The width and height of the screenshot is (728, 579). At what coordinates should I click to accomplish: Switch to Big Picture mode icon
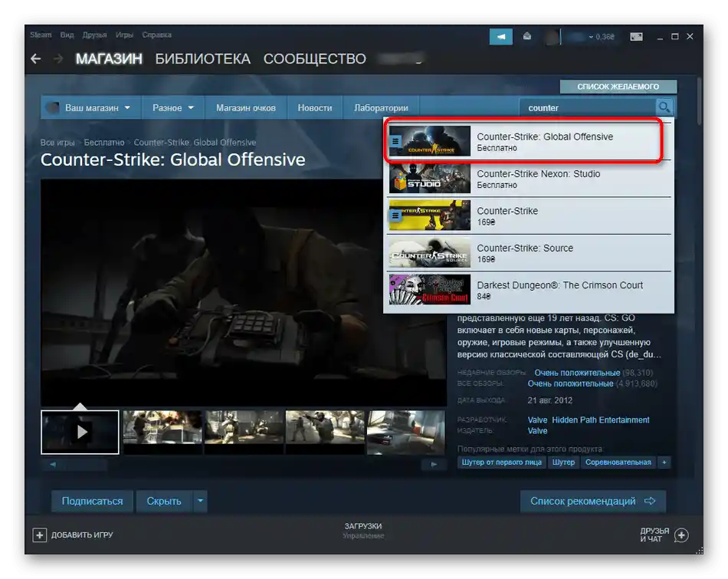[x=636, y=36]
